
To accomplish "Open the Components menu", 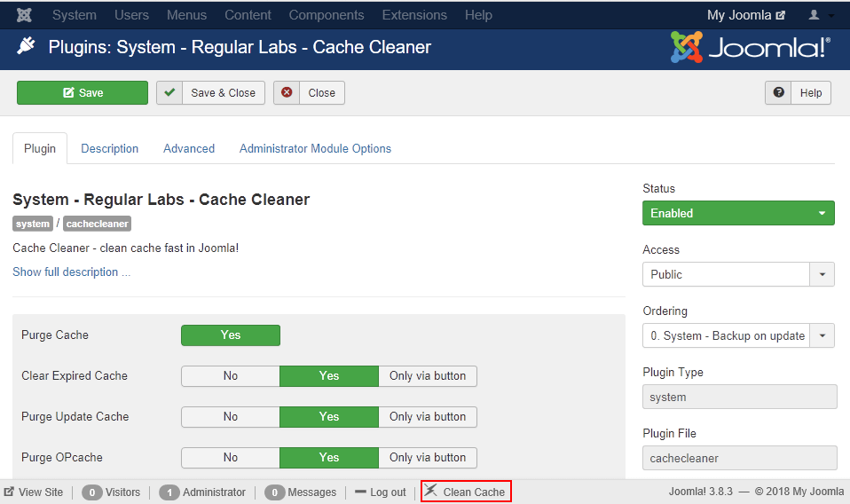I will pos(327,15).
